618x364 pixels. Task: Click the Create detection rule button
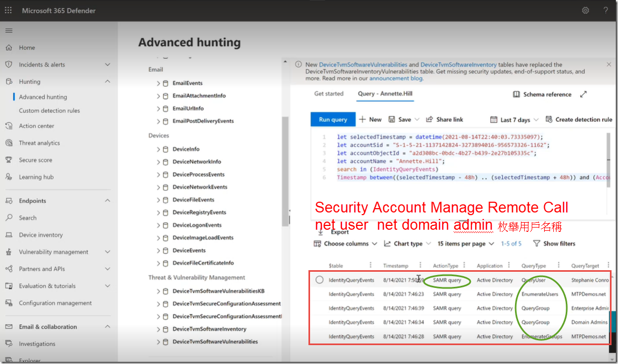coord(579,120)
